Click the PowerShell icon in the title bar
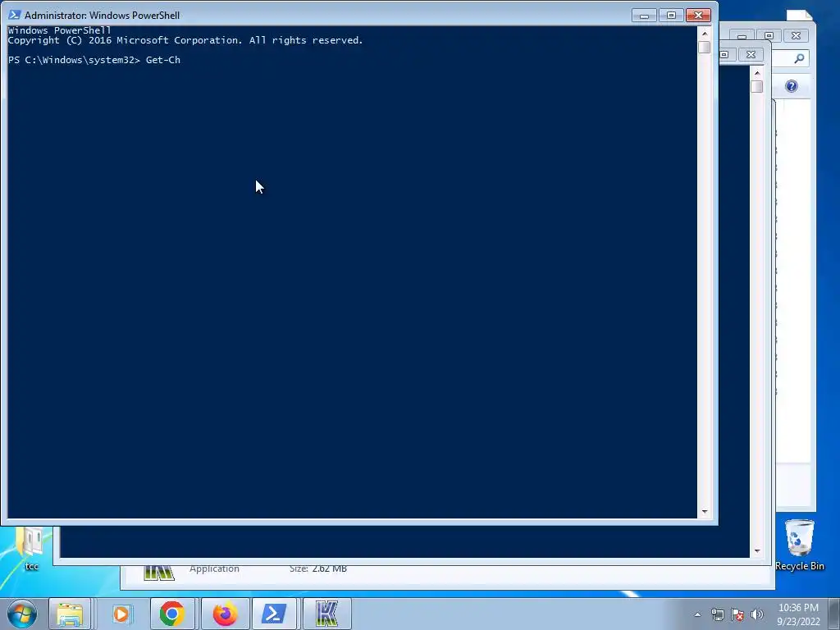This screenshot has height=630, width=840. tap(15, 15)
